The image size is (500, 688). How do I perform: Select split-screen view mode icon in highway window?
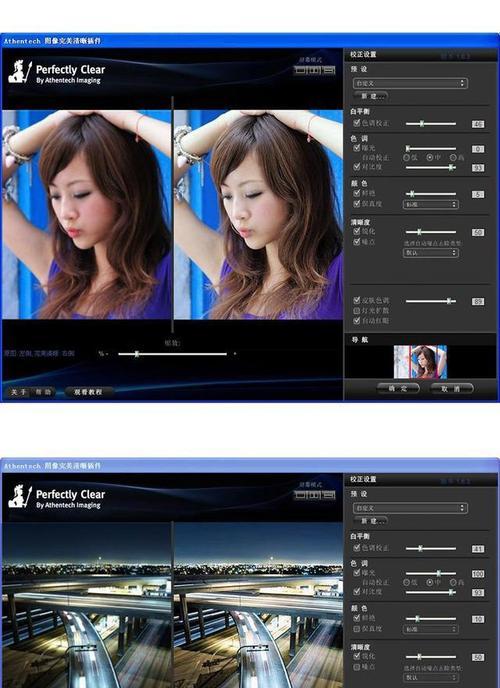click(329, 495)
